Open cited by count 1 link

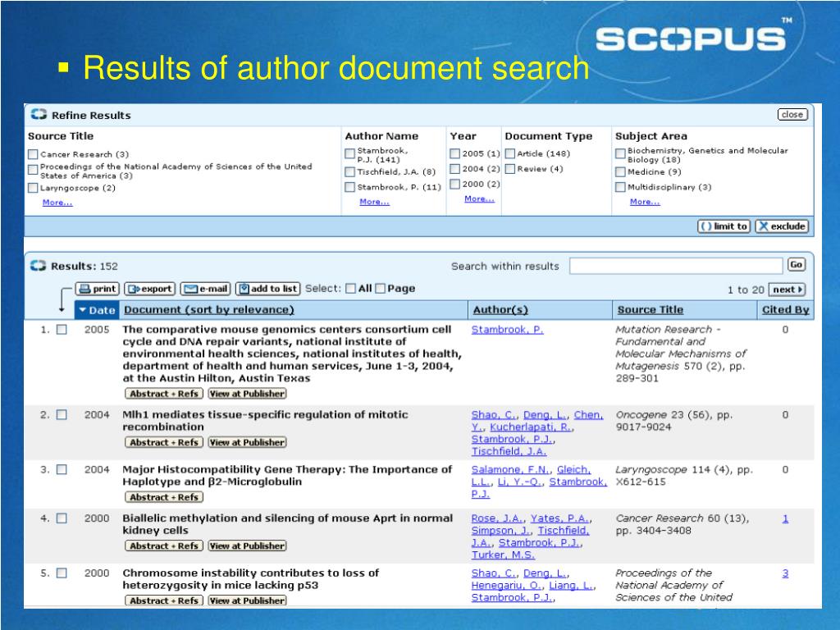[x=785, y=518]
